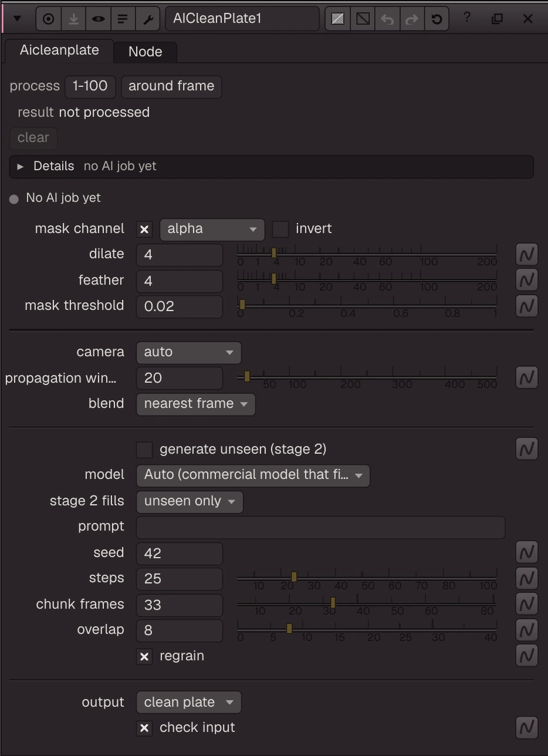This screenshot has width=548, height=756.
Task: Click the download arrow icon in header
Action: coord(73,19)
